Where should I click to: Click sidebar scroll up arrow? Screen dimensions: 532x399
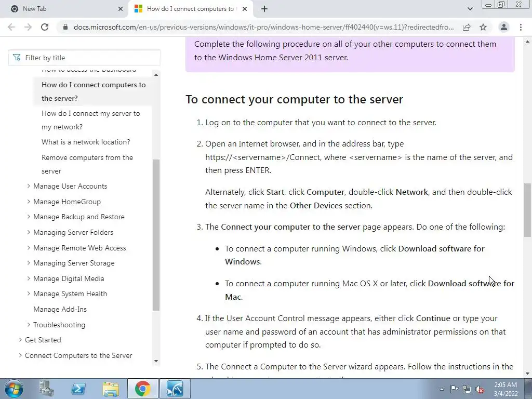[156, 75]
